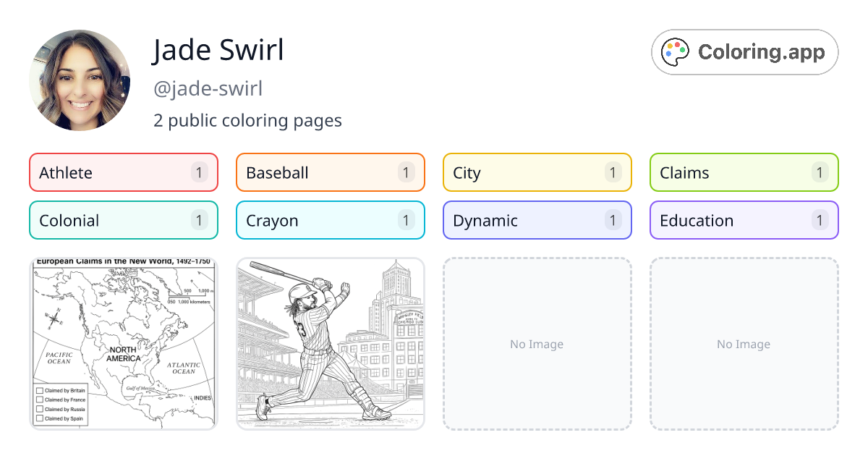This screenshot has height=456, width=868.
Task: Check the Claimed by France box
Action: 40,400
